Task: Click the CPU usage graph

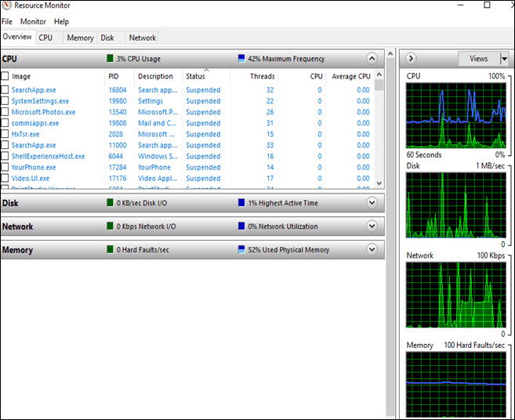Action: 456,115
